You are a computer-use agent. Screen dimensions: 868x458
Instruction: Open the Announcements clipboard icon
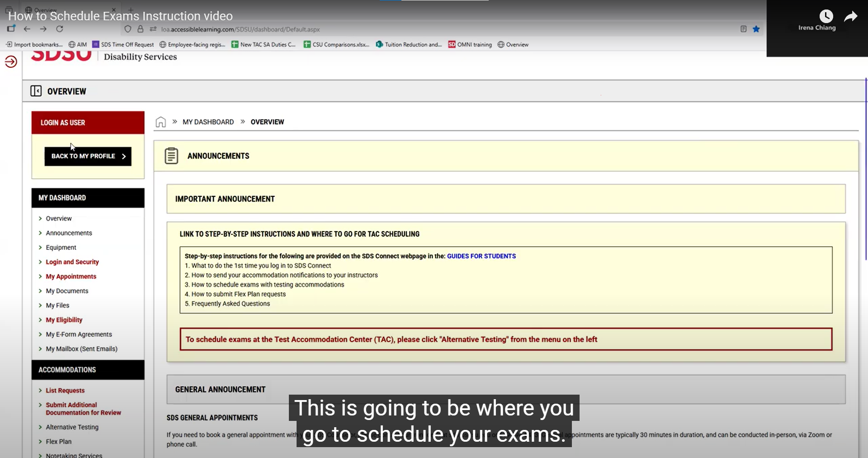[171, 156]
